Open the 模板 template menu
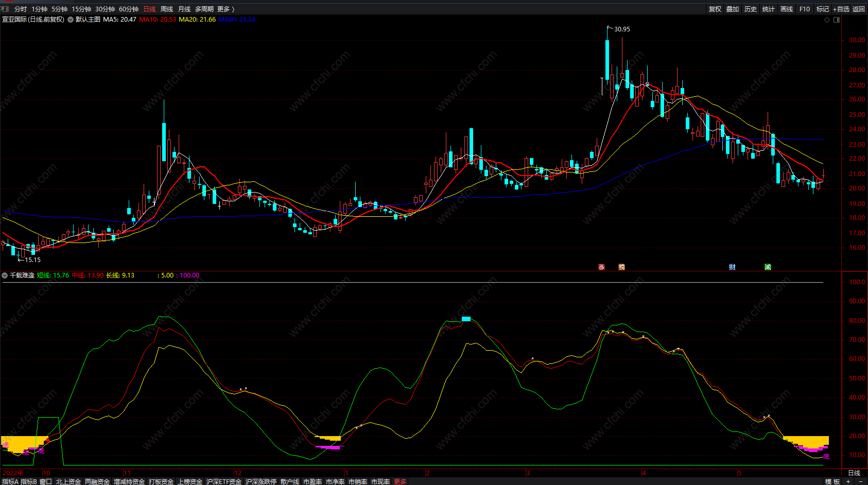This screenshot has height=485, width=868. coord(832,481)
